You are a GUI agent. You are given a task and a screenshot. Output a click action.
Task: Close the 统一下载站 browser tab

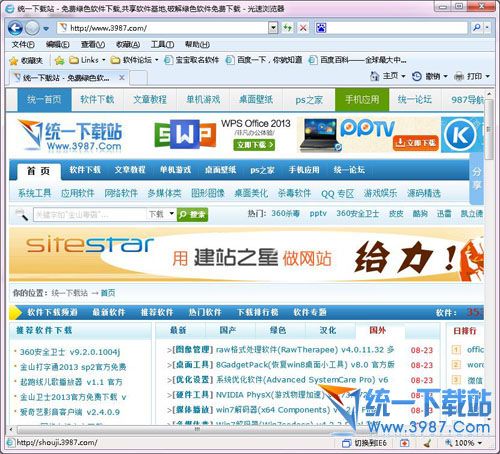(122, 78)
